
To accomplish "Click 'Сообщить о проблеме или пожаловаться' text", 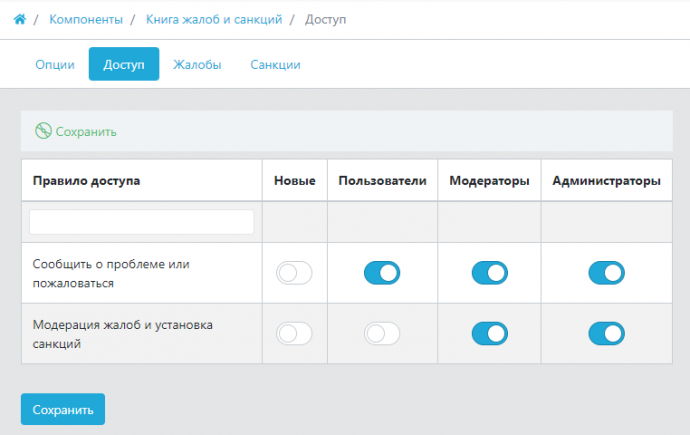I will tap(111, 274).
